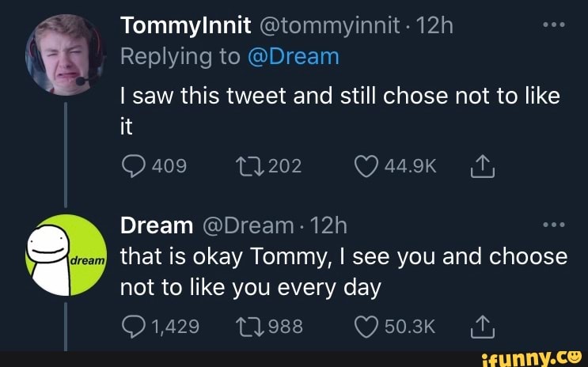Reply to Dream's tweet
The height and width of the screenshot is (367, 588).
131,326
